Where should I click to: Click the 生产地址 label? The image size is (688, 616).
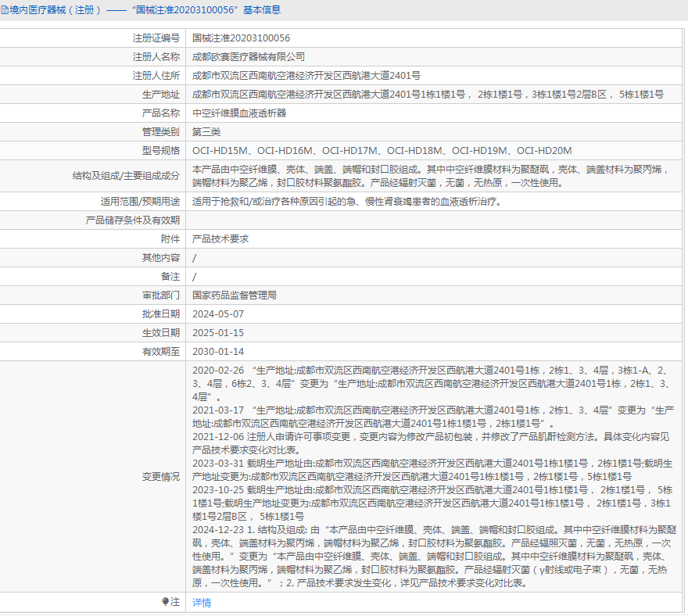[161, 95]
